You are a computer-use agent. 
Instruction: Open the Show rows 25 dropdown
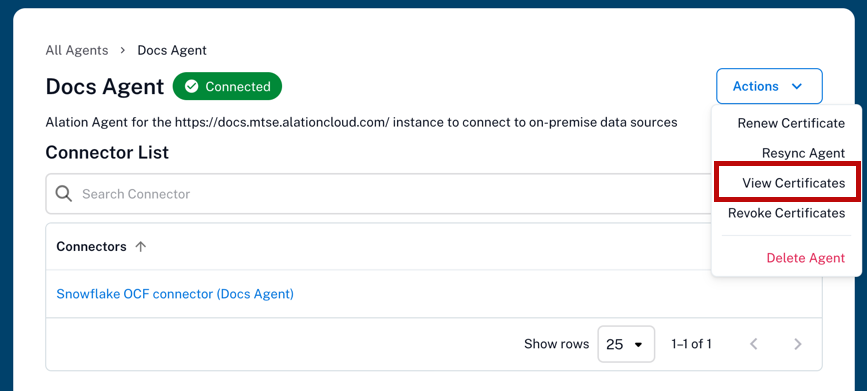pos(626,344)
